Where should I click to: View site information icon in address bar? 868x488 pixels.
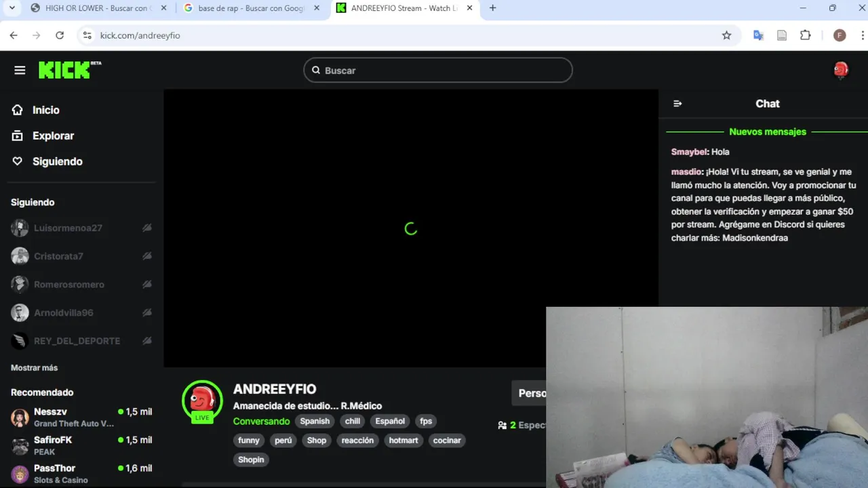(86, 35)
